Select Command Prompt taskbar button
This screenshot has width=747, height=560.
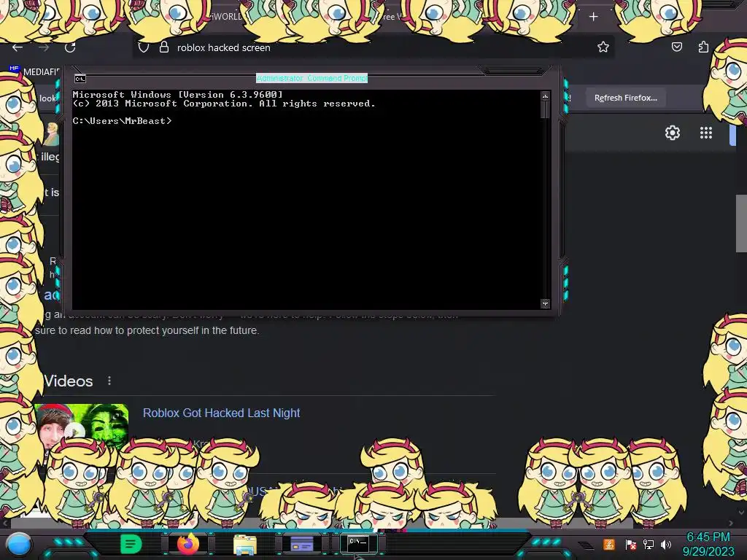pyautogui.click(x=358, y=542)
